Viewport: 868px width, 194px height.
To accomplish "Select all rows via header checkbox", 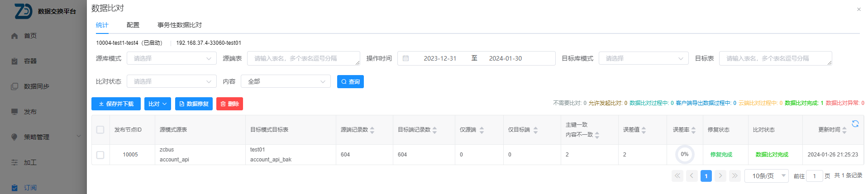I will (100, 130).
